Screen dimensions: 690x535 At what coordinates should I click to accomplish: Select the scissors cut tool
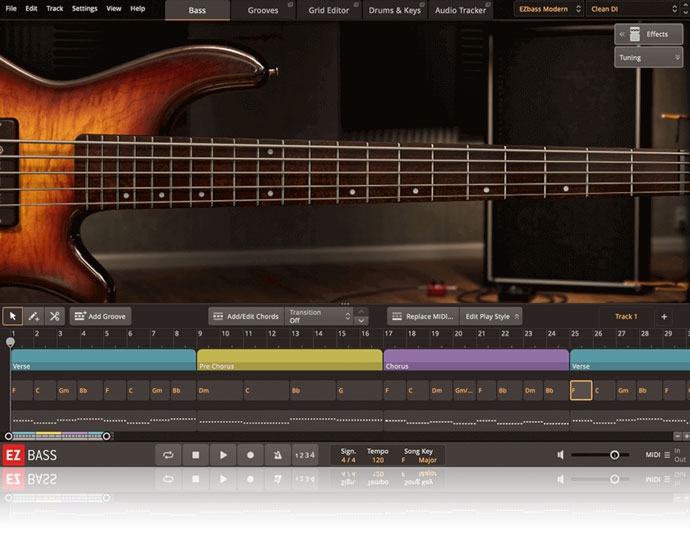(55, 316)
